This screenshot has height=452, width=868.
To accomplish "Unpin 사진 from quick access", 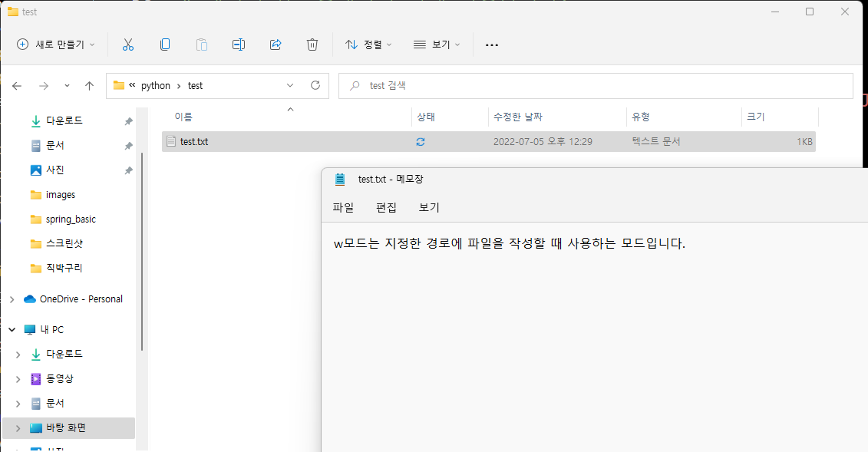I will click(x=128, y=170).
